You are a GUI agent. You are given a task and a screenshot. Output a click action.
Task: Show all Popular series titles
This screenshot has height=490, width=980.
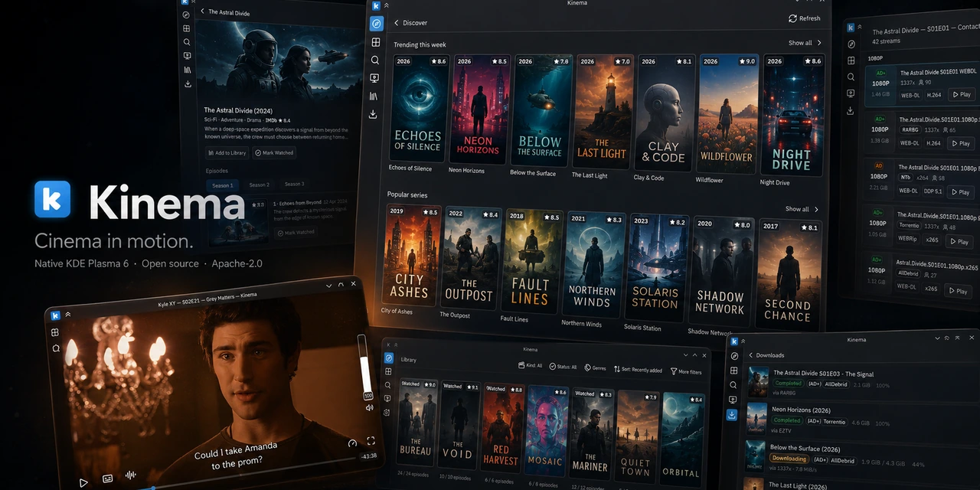point(802,209)
